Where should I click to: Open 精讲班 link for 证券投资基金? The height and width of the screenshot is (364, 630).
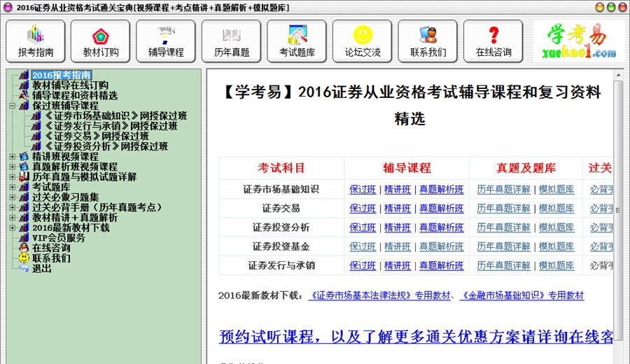coord(398,246)
